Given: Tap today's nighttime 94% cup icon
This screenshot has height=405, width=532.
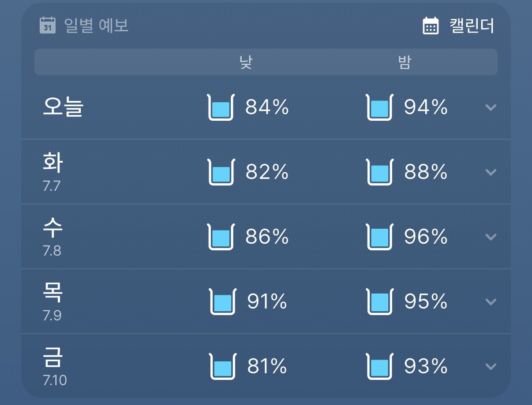Looking at the screenshot, I should click(x=380, y=108).
